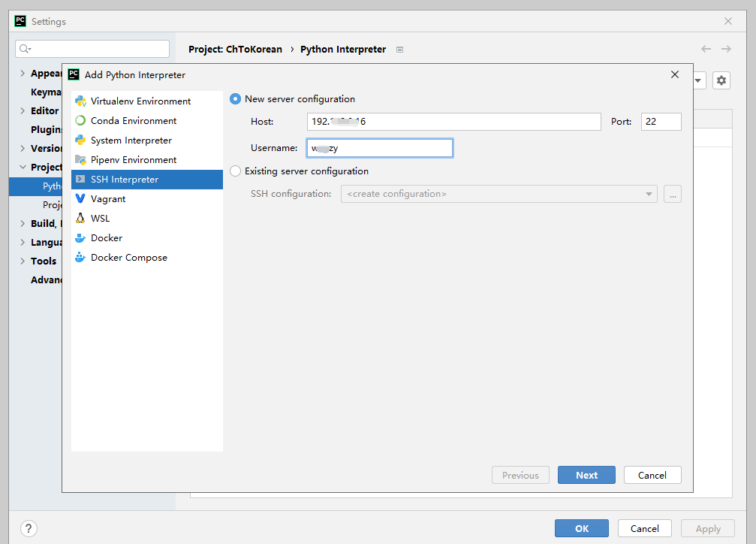Click OK in the Settings window

[x=582, y=528]
